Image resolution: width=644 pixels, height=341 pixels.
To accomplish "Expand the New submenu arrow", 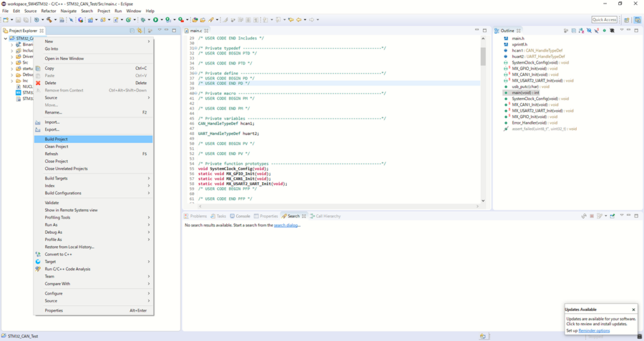I will (x=148, y=41).
